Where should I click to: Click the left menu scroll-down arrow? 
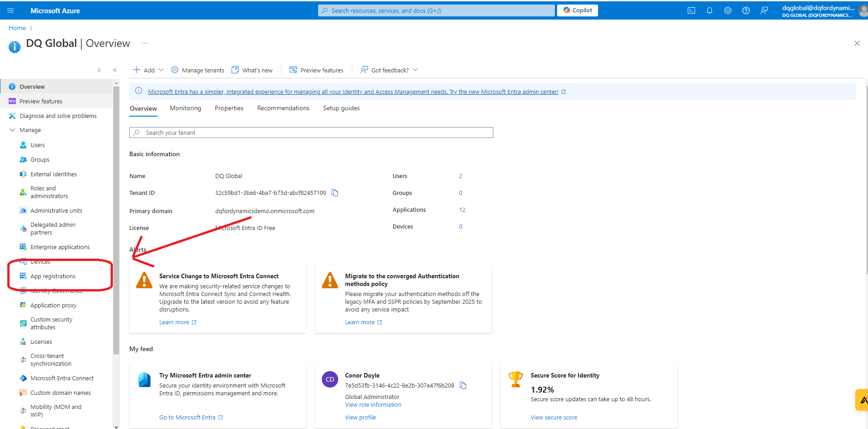(x=116, y=427)
